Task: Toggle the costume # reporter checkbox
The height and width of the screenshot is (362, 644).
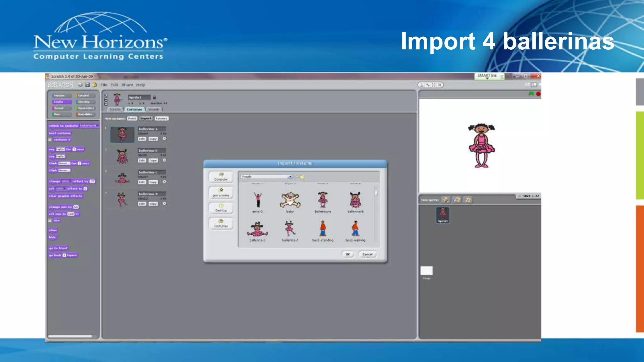Action: pos(50,140)
